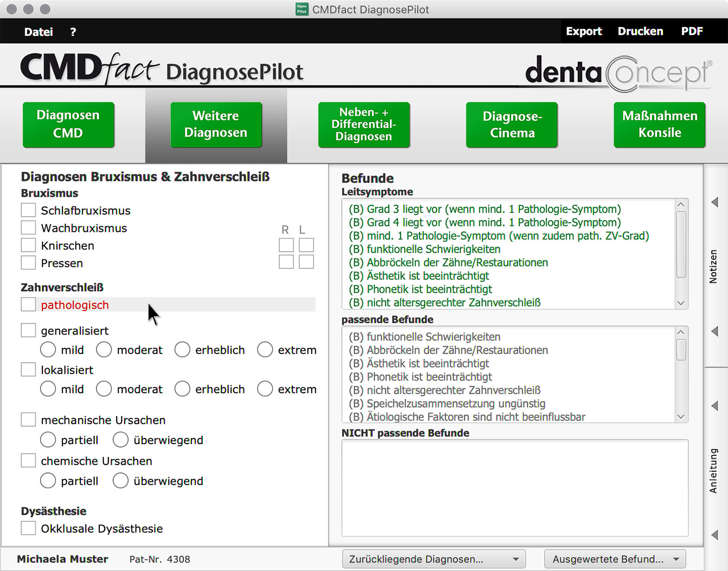Open the Ausgewertete Befund dropdown
Image resolution: width=728 pixels, height=571 pixels.
tap(615, 559)
